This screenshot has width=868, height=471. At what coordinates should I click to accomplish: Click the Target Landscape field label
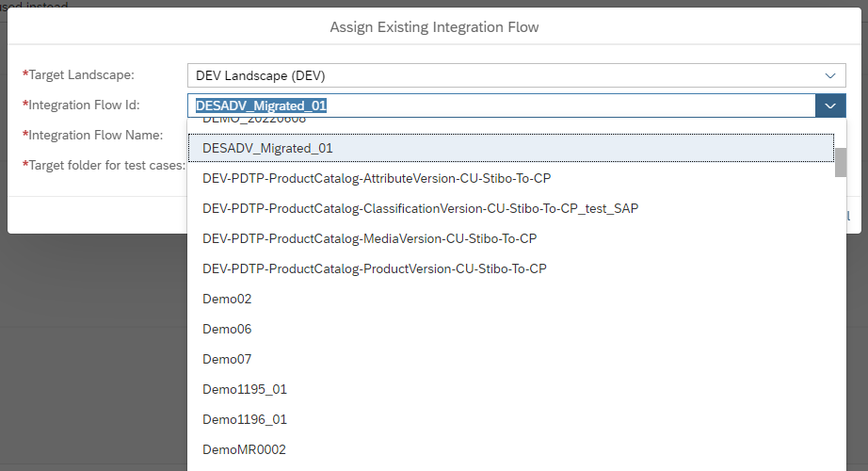(81, 74)
